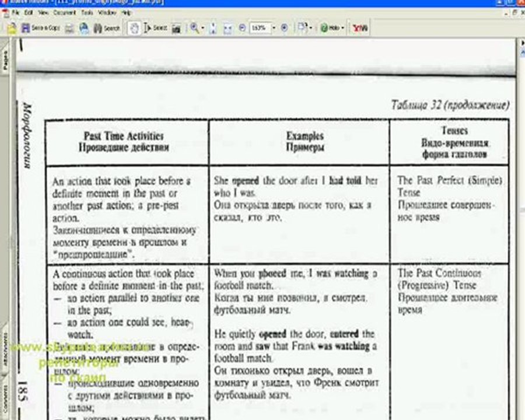Click the Fit Page icon

pos(228,29)
